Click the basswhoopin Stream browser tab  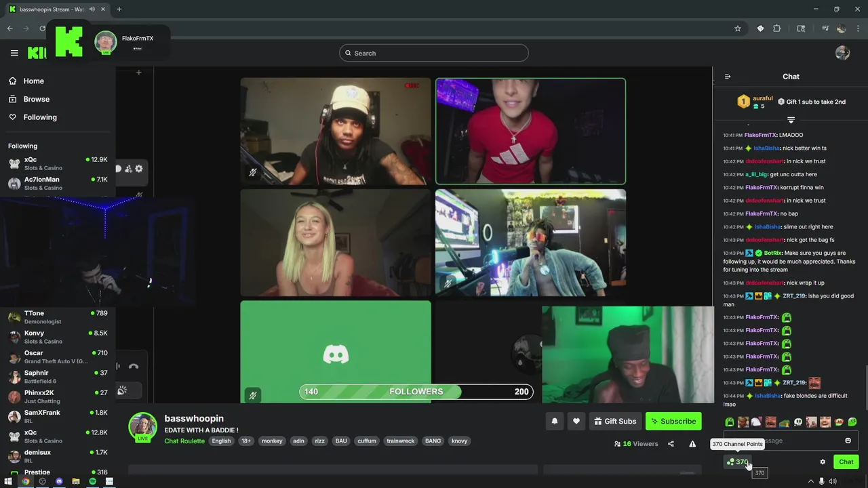57,9
